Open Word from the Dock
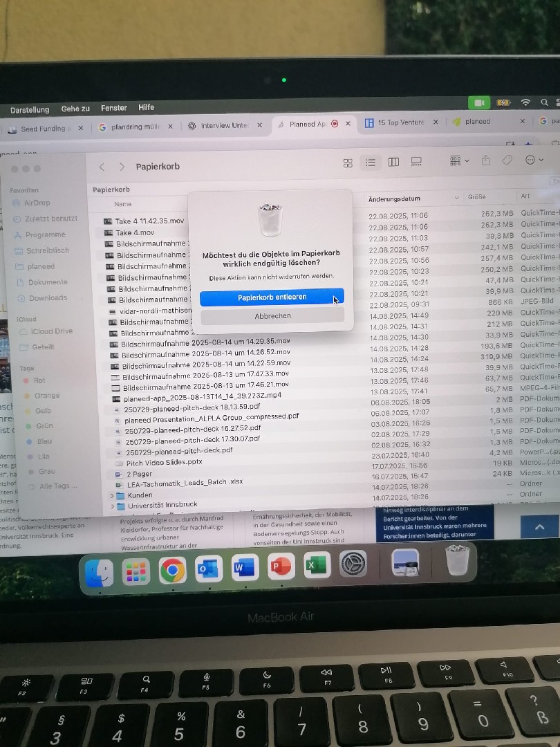Image resolution: width=560 pixels, height=747 pixels. pyautogui.click(x=245, y=567)
